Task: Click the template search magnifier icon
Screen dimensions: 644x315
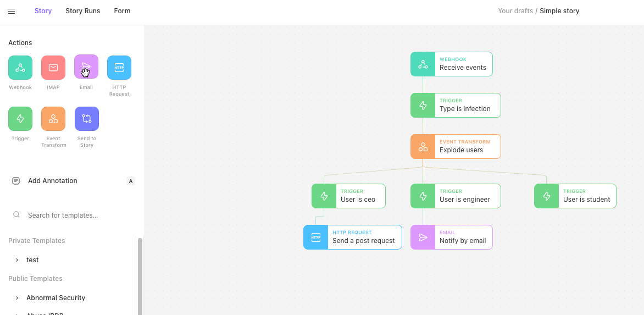Action: [x=16, y=214]
